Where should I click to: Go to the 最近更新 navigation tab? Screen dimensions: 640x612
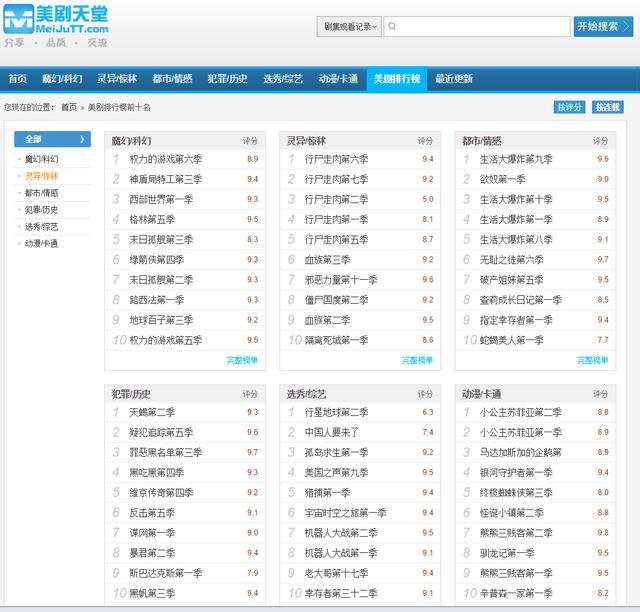(x=453, y=79)
